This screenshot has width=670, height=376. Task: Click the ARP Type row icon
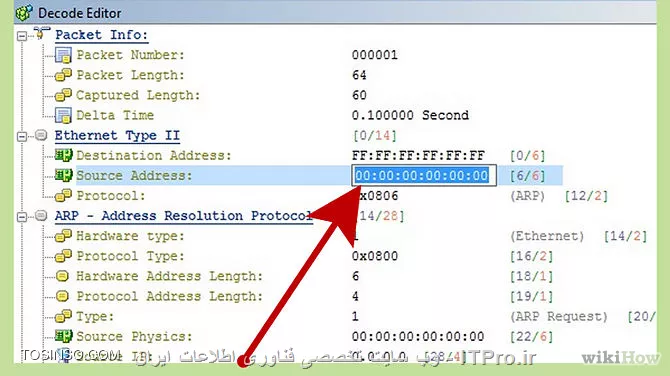tap(63, 316)
